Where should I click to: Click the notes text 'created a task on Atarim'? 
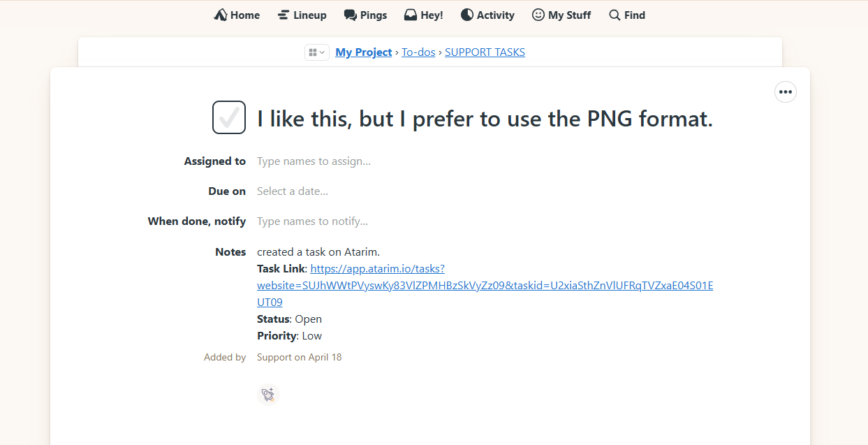(x=318, y=252)
